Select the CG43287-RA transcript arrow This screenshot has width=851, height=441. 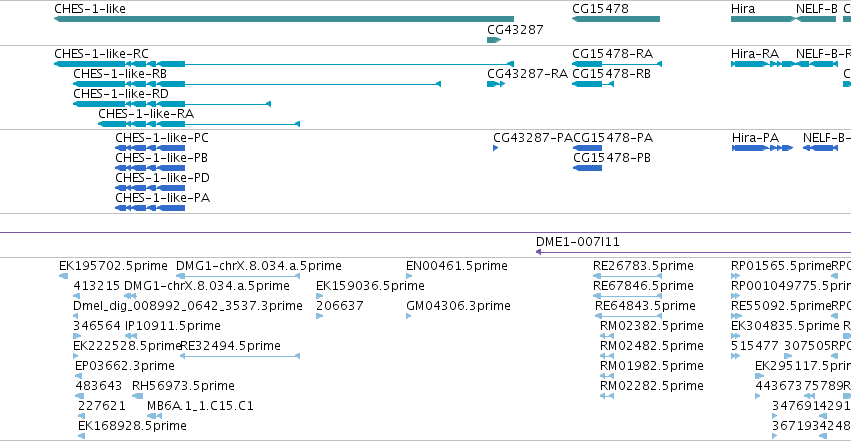(x=496, y=84)
